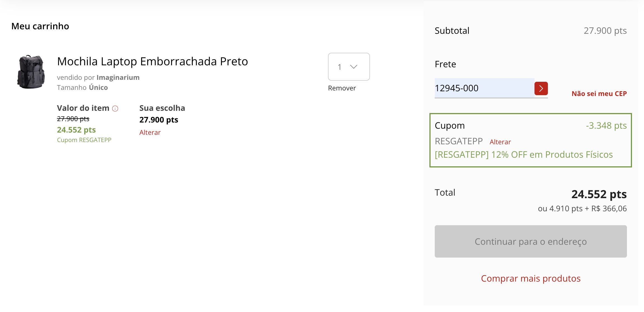The height and width of the screenshot is (312, 644).
Task: Follow the Comprar mais produtos link
Action: tap(531, 279)
